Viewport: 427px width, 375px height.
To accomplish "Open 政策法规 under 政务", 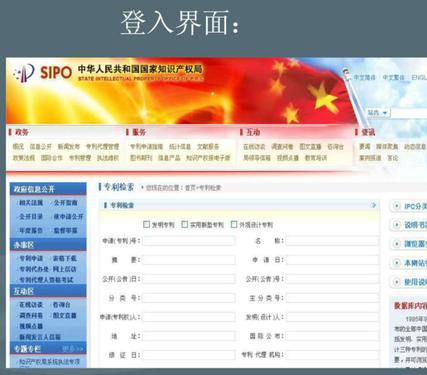I will tap(24, 158).
